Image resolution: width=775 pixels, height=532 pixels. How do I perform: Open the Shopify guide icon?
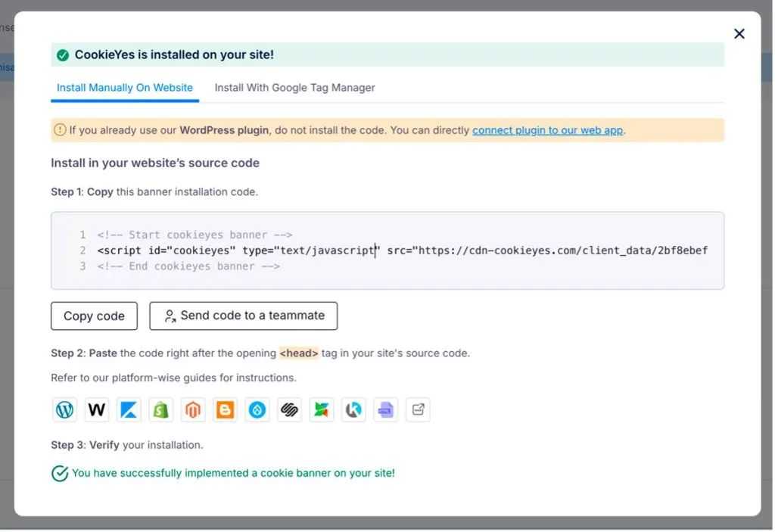(x=161, y=410)
